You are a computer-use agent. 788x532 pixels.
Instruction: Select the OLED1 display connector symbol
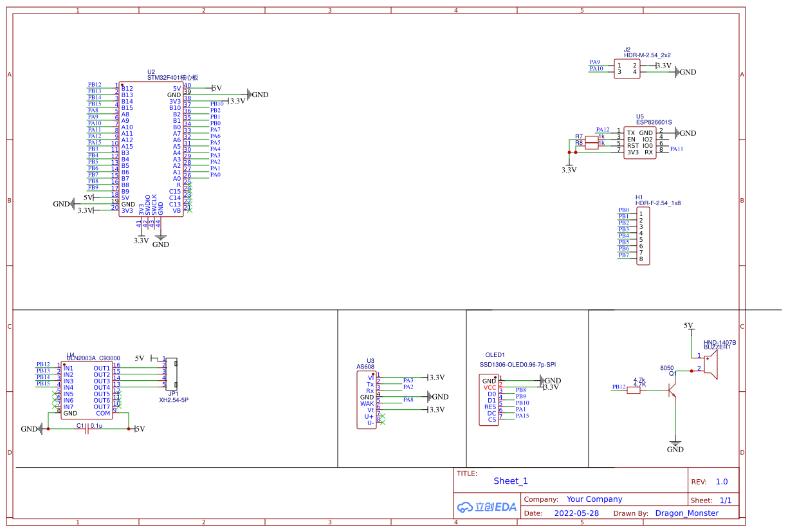(488, 400)
